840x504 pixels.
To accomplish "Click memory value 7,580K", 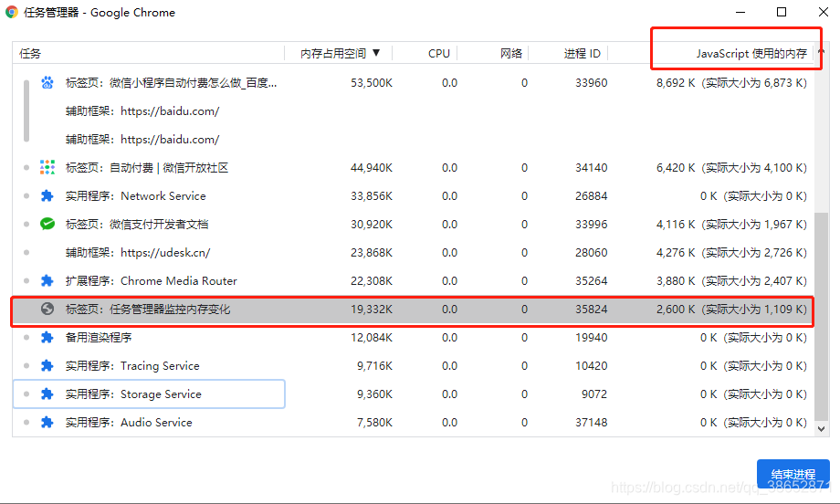I will coord(374,422).
